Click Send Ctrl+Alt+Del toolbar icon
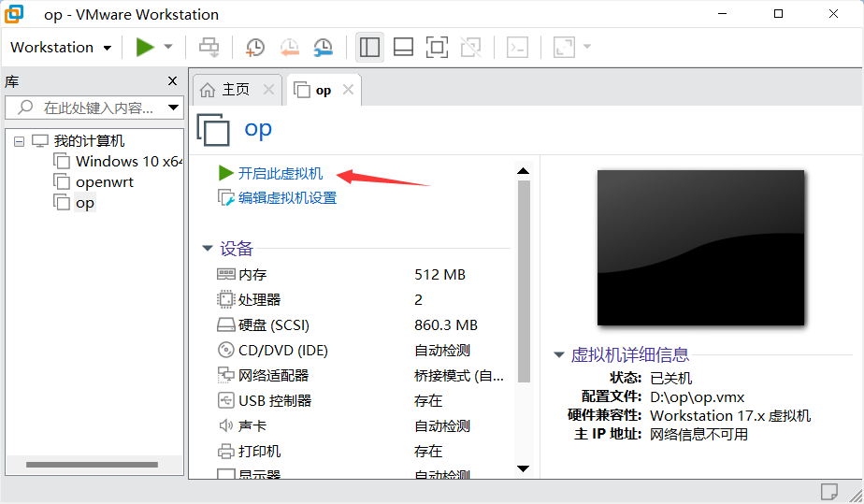The image size is (864, 504). tap(209, 48)
